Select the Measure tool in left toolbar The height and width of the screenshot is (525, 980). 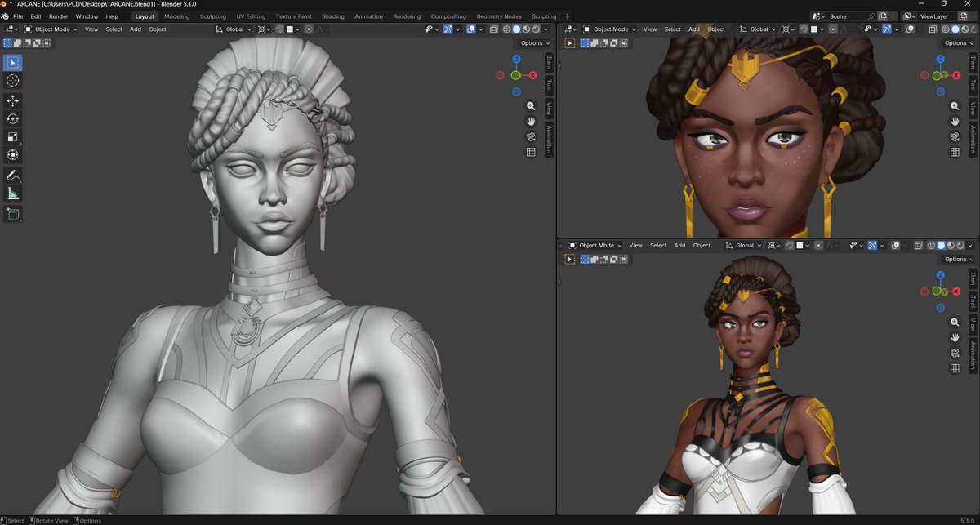[12, 194]
